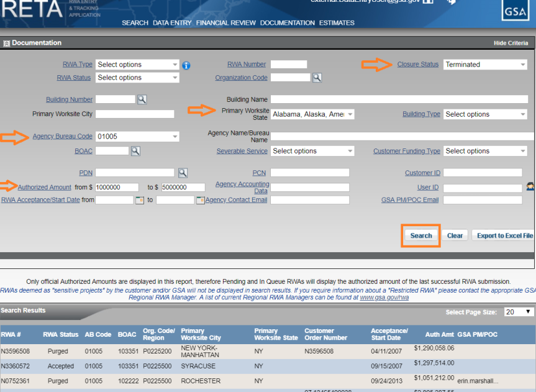Click the magnifier icon beside Organization Code

coord(317,77)
